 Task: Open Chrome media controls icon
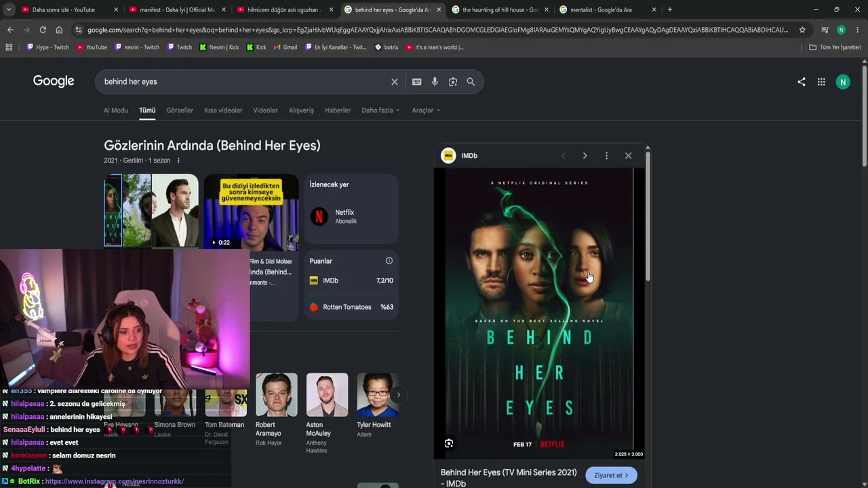coord(825,30)
